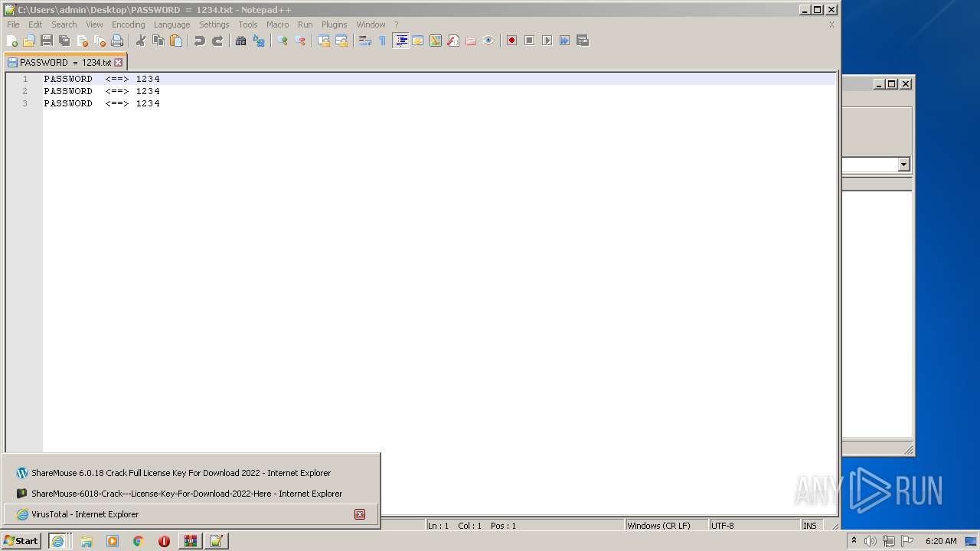
Task: Select ShareMouse 6.0.18 Crack Full License Key window
Action: [191, 473]
